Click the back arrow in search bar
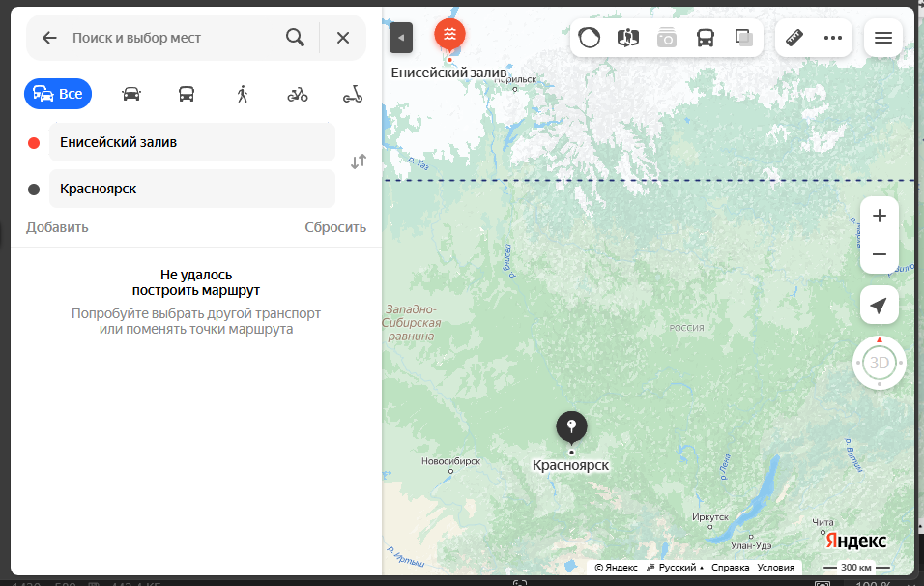 pos(49,38)
